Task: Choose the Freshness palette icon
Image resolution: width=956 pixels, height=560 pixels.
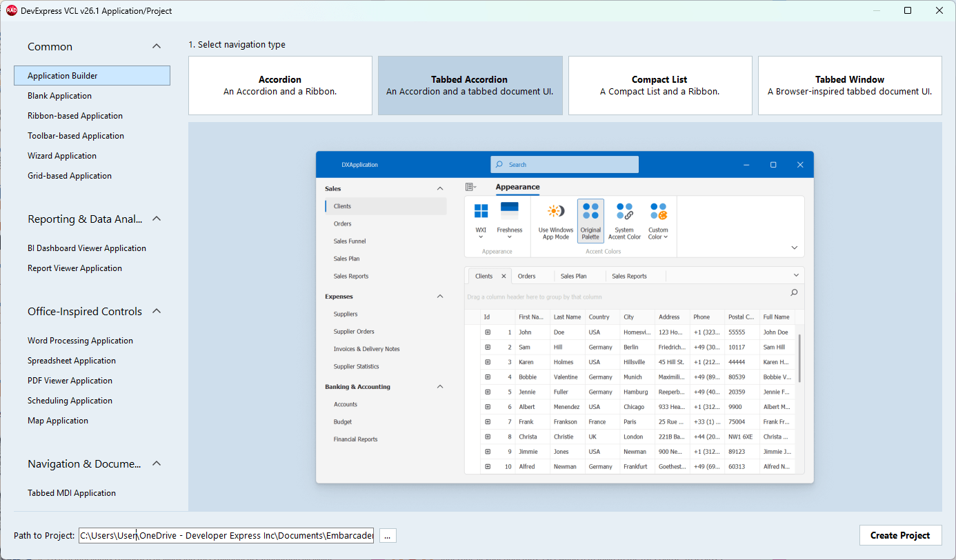Action: pos(510,211)
